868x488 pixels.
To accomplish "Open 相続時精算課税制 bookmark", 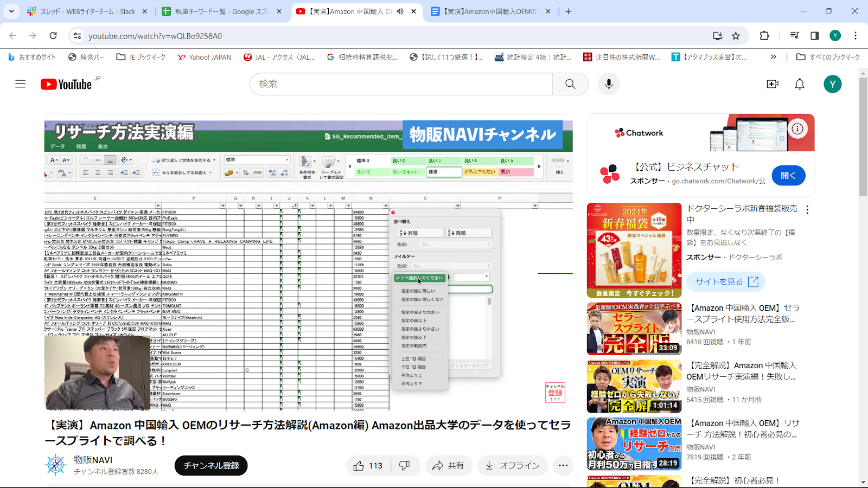I will point(362,57).
